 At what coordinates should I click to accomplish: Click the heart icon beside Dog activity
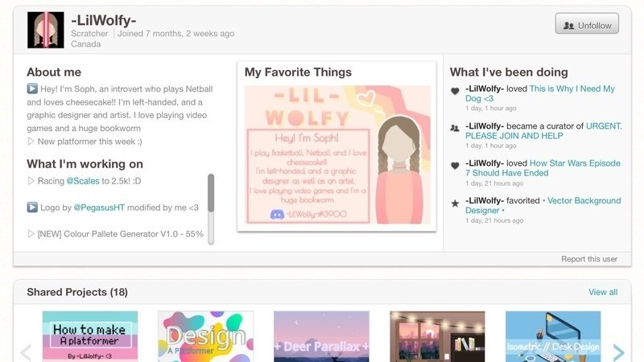(x=455, y=91)
